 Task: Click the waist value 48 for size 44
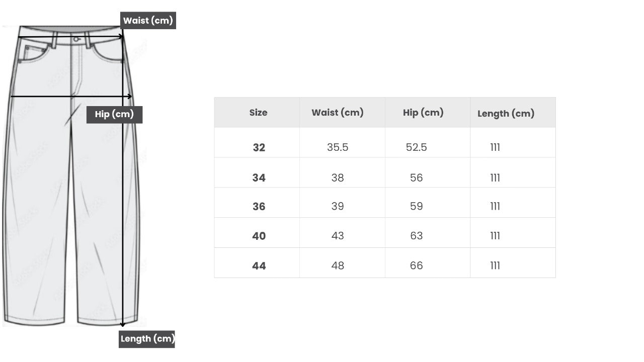(x=338, y=266)
